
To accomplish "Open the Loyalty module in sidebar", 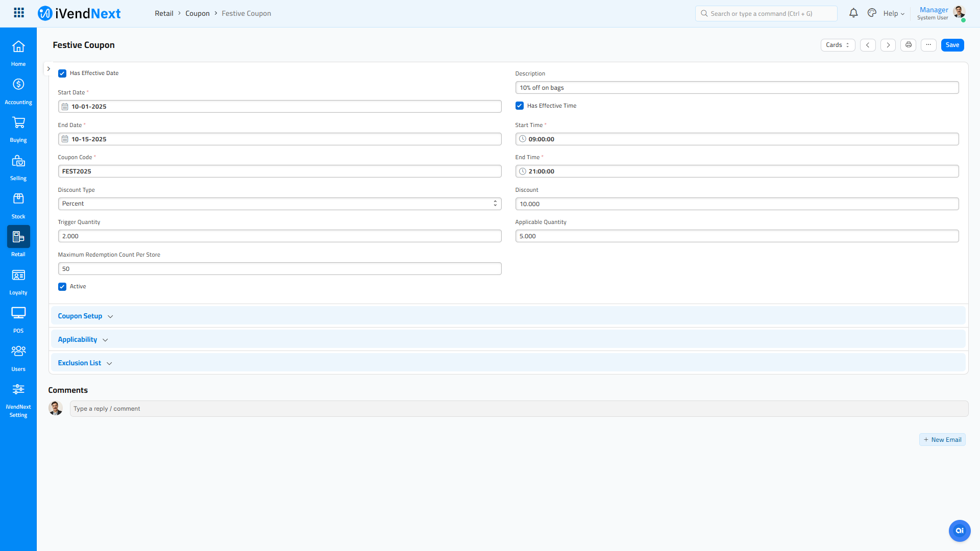I will pos(18,282).
